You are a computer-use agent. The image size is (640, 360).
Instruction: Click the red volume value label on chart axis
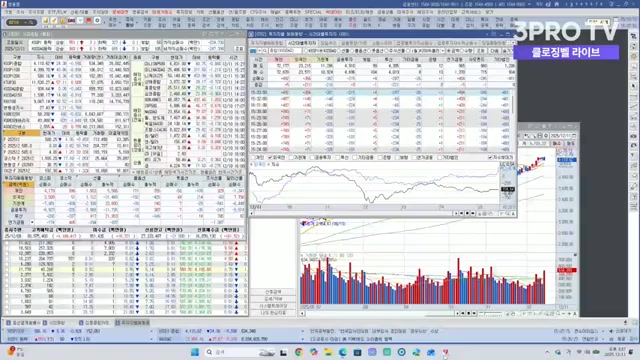[x=567, y=270]
